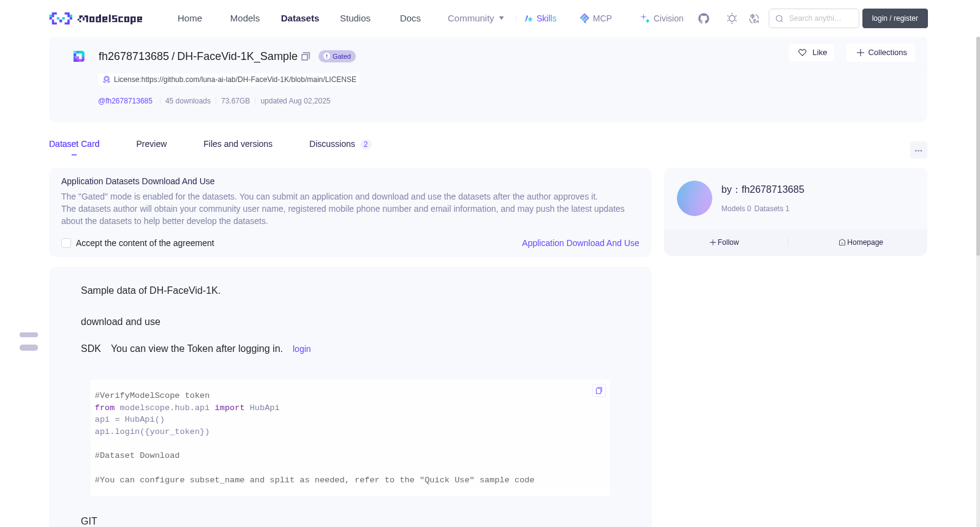980x527 pixels.
Task: Click the login / register button
Action: pos(895,18)
